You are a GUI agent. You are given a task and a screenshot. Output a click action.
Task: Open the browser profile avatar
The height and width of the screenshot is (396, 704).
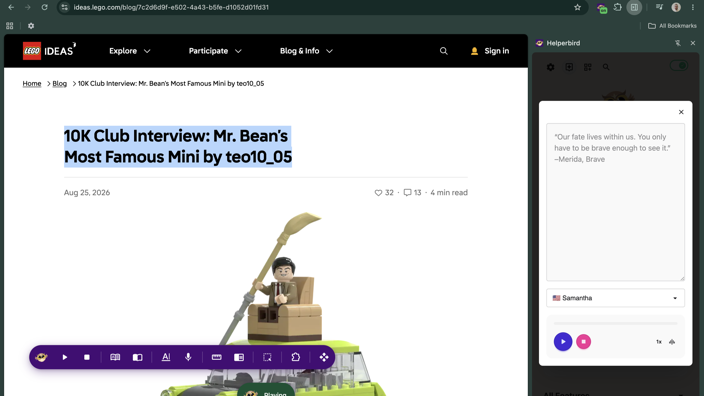click(676, 7)
